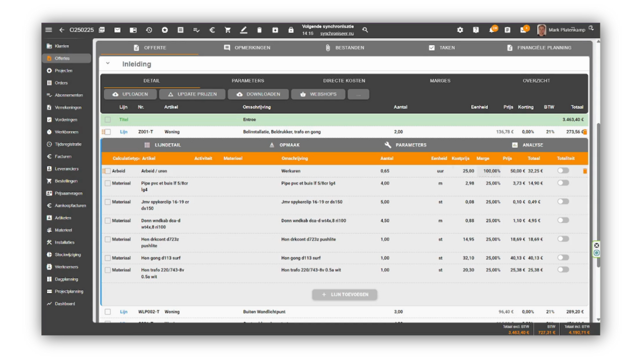
Task: Open the MARGES tab
Action: pyautogui.click(x=440, y=80)
